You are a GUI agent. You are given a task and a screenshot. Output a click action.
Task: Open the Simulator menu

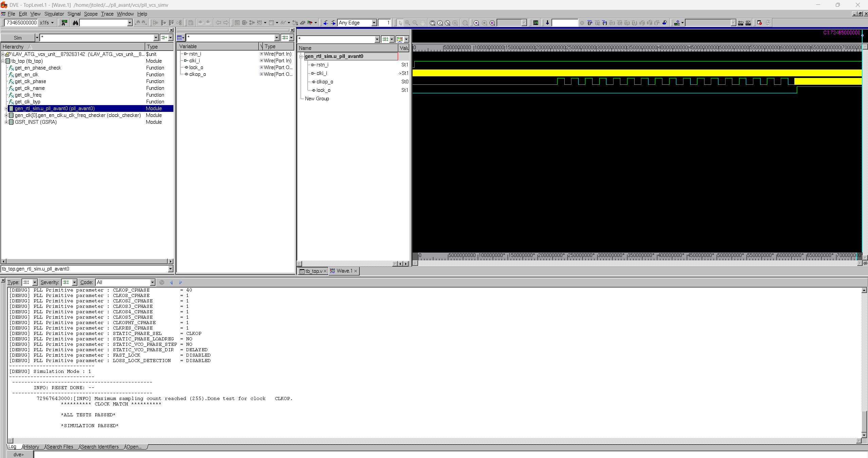pyautogui.click(x=54, y=14)
